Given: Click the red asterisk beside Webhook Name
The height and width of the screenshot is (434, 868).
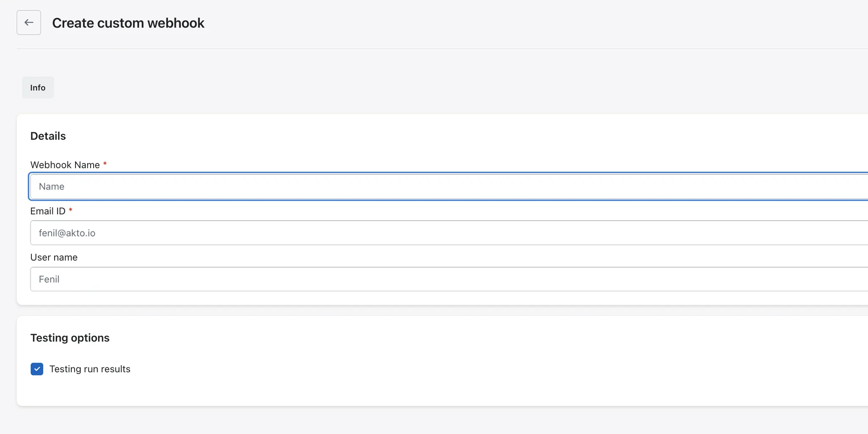Looking at the screenshot, I should 105,163.
